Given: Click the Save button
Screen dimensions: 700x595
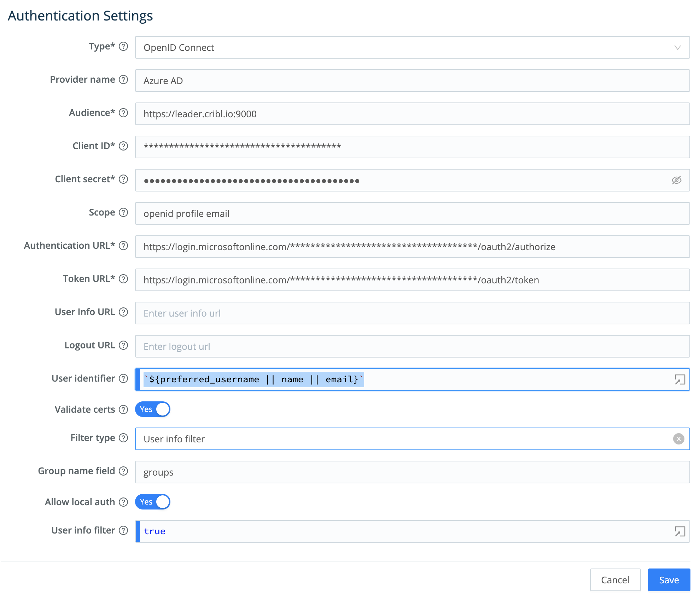Looking at the screenshot, I should tap(669, 580).
